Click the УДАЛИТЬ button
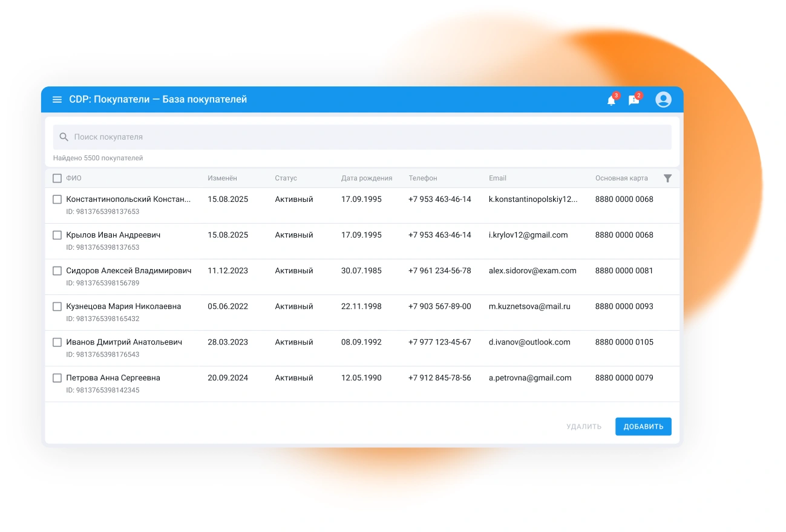This screenshot has height=532, width=786. coord(583,427)
